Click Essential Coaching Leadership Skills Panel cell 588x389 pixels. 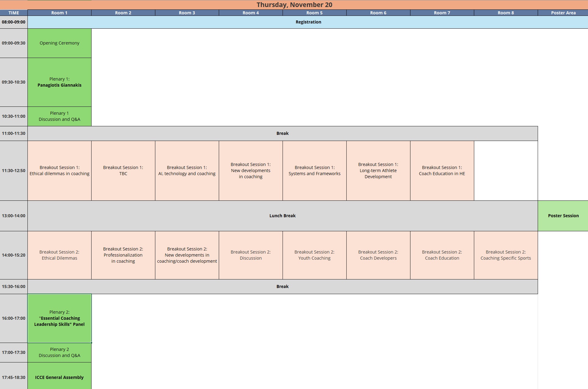coord(59,318)
